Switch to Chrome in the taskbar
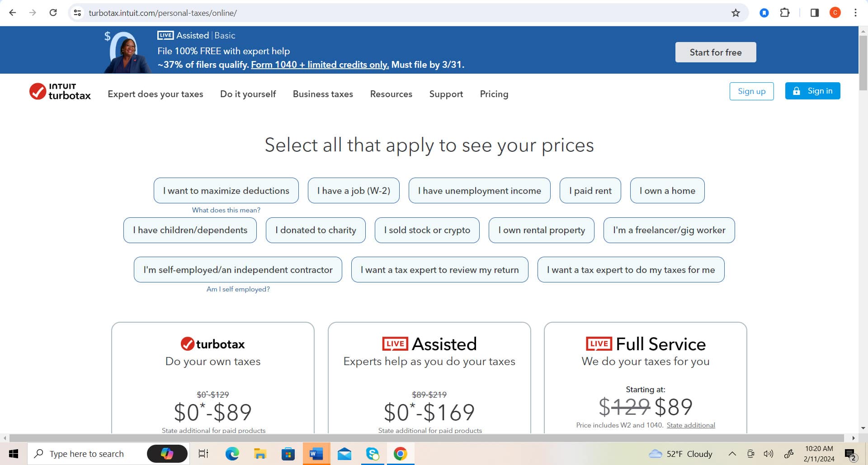 coord(400,454)
